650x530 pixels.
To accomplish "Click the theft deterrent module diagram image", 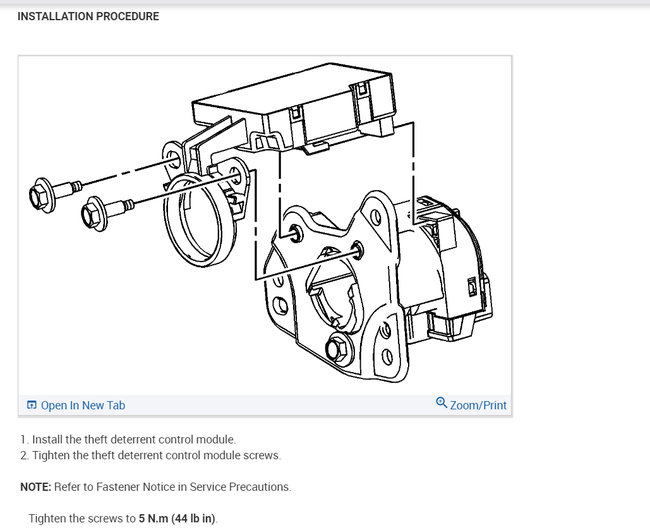I will click(x=265, y=225).
